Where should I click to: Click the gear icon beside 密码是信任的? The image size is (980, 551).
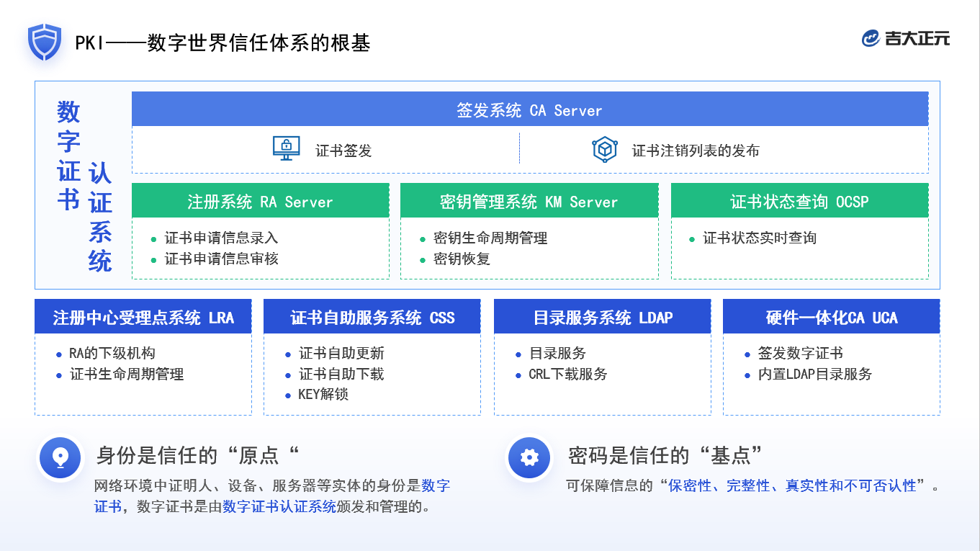pyautogui.click(x=529, y=457)
